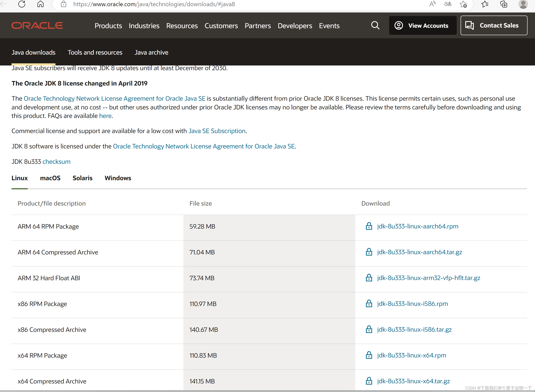Click lock icon beside x64.tar.gz download
Image resolution: width=535 pixels, height=392 pixels.
369,381
